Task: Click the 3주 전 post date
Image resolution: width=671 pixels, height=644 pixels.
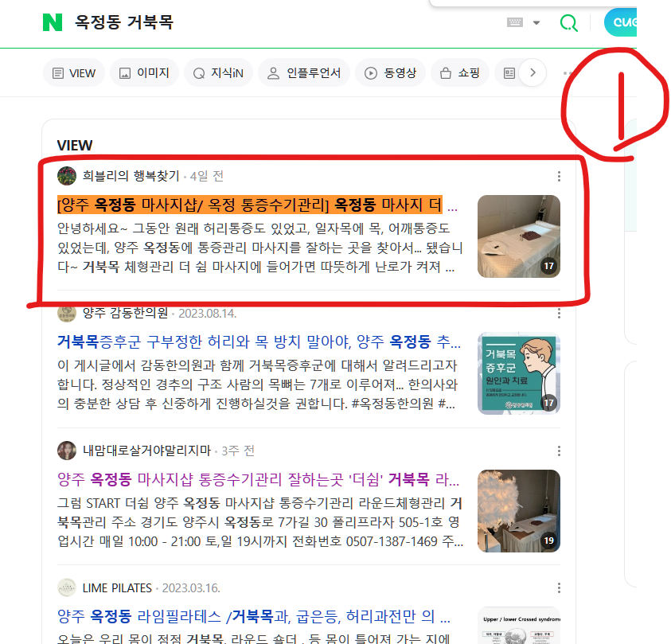Action: pyautogui.click(x=238, y=451)
